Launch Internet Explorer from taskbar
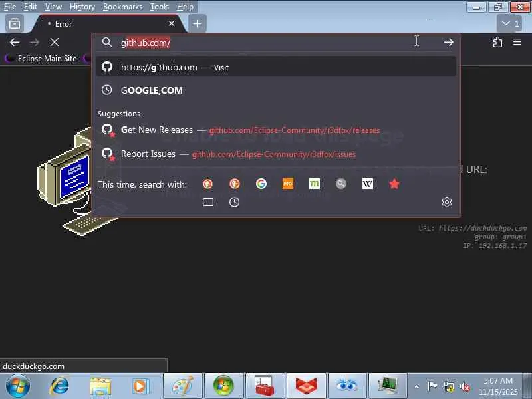The image size is (532, 399). tap(59, 386)
